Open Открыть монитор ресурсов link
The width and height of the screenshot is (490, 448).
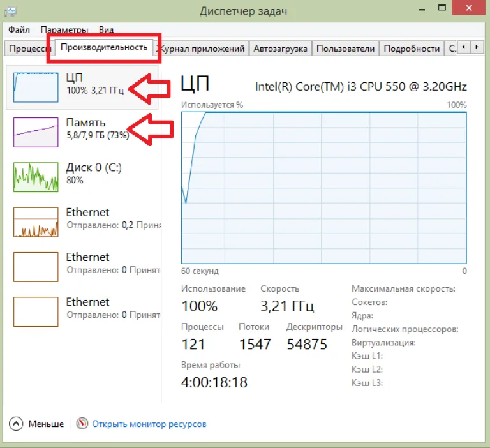point(149,424)
